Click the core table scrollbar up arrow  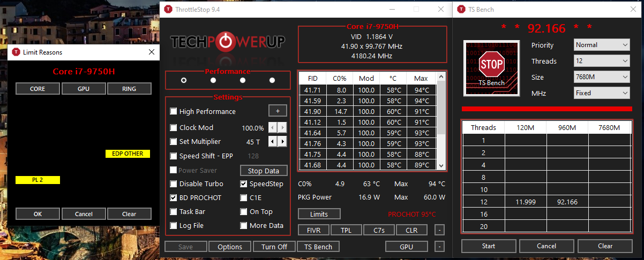coord(441,78)
